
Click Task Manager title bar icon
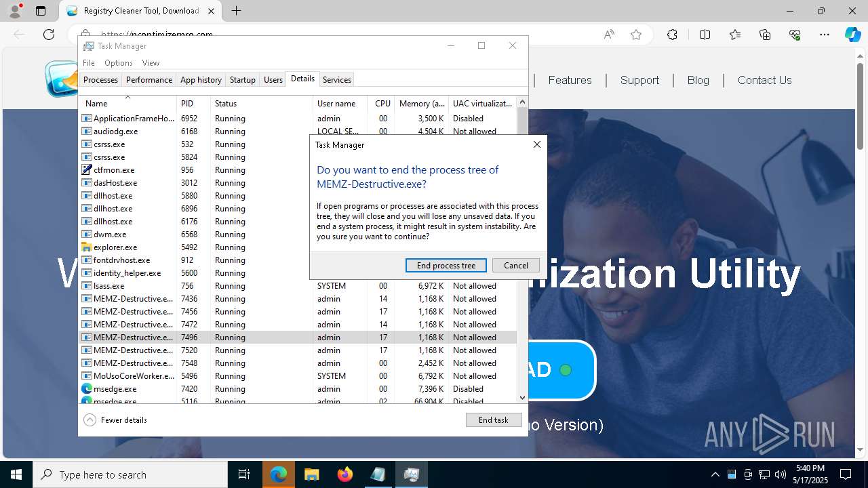[x=89, y=46]
